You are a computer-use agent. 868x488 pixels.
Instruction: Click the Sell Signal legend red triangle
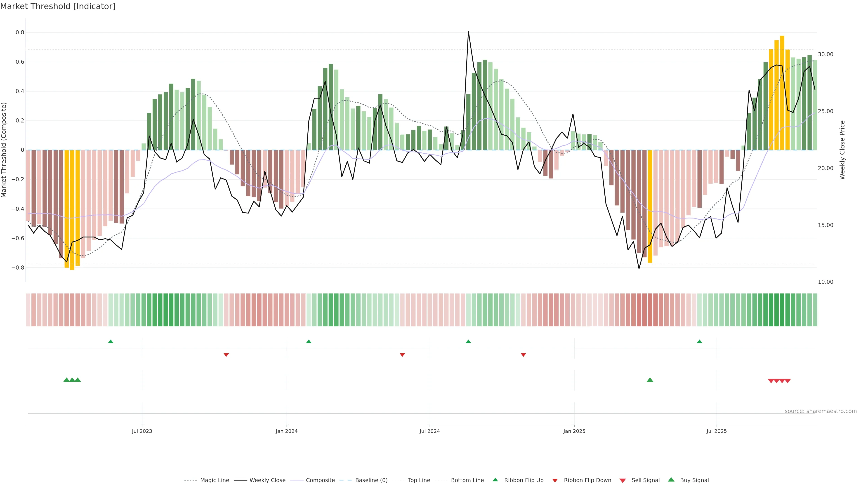[x=623, y=481]
